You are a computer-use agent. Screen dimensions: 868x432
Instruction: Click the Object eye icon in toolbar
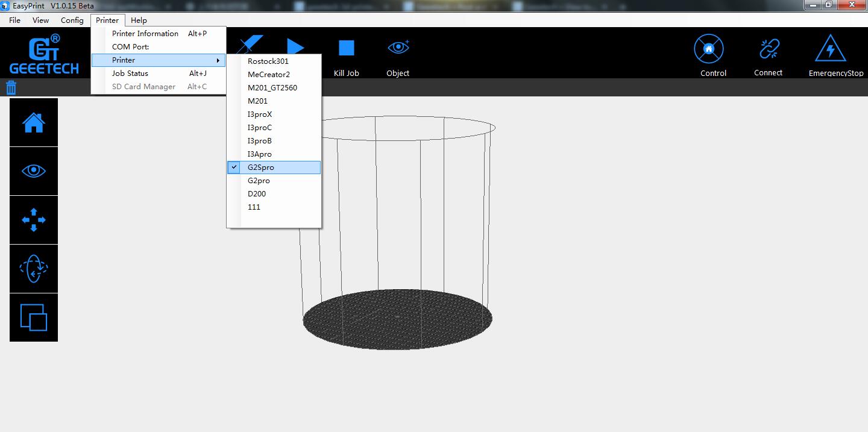pos(398,48)
